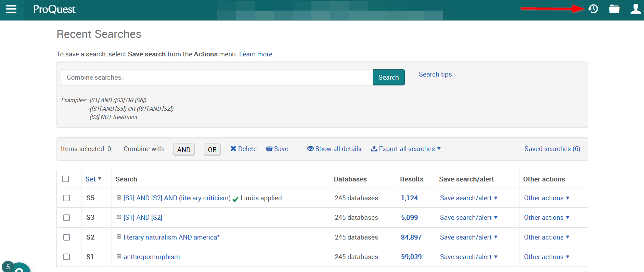Viewport: 644px width, 272px height.
Task: Open the 1,124 results link
Action: 409,198
